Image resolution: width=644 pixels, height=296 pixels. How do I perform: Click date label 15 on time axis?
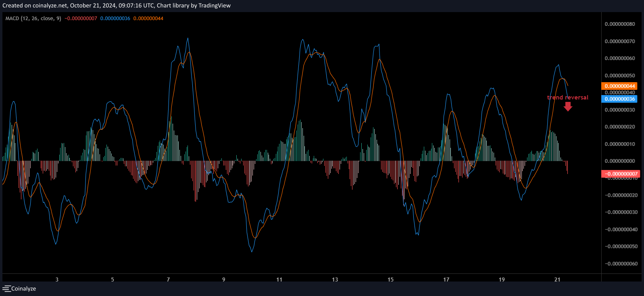tap(390, 279)
